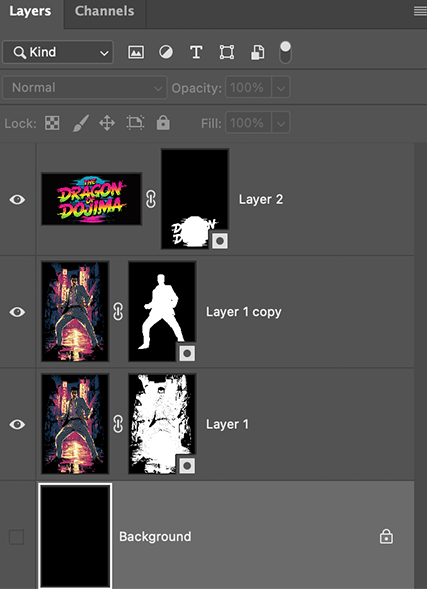The height and width of the screenshot is (589, 427).
Task: Select the Background layer name
Action: click(x=155, y=536)
